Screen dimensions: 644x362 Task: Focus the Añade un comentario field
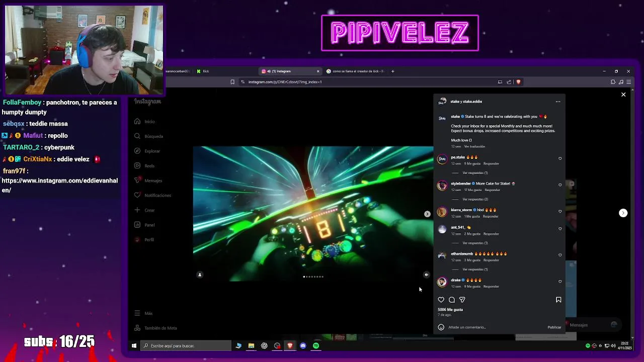click(x=496, y=327)
